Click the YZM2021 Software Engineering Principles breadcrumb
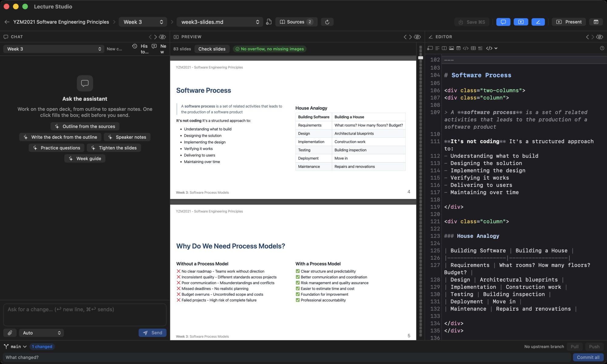Viewport: 607px width, 364px height. point(61,22)
